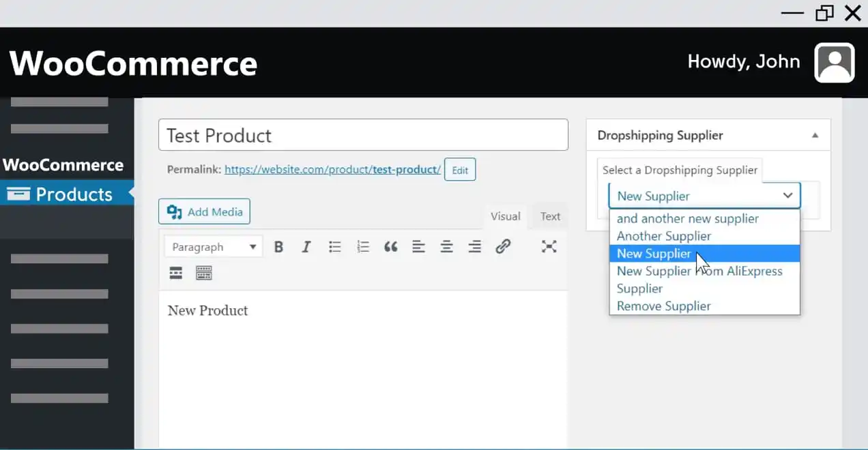
Task: Toggle bold formatting in the editor toolbar
Action: pyautogui.click(x=278, y=247)
